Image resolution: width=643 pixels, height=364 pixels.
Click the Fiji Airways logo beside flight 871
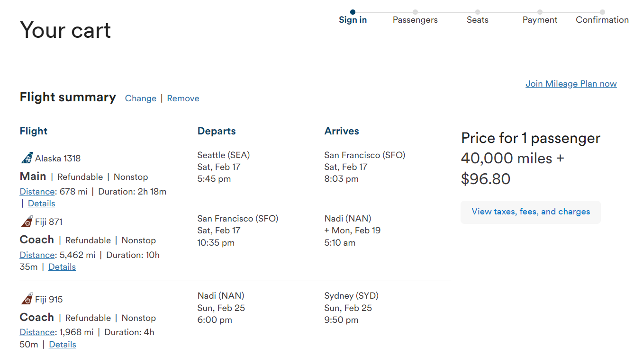[x=27, y=221]
